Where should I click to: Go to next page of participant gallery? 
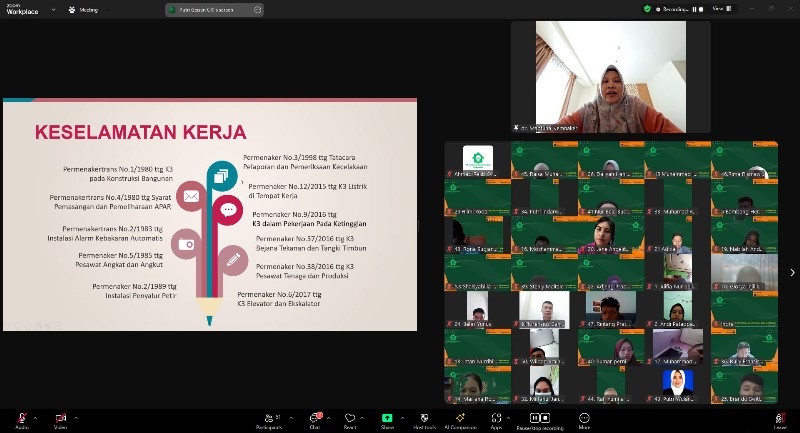pos(792,272)
